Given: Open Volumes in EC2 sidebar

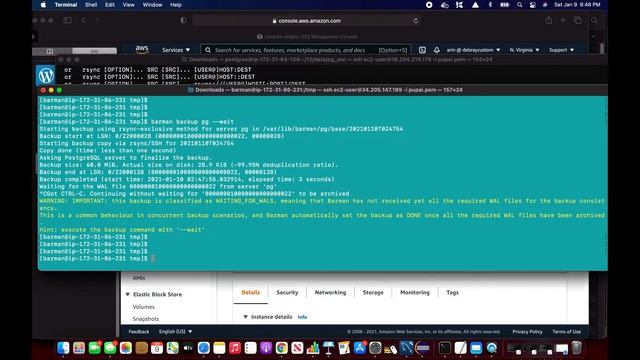Looking at the screenshot, I should [144, 307].
